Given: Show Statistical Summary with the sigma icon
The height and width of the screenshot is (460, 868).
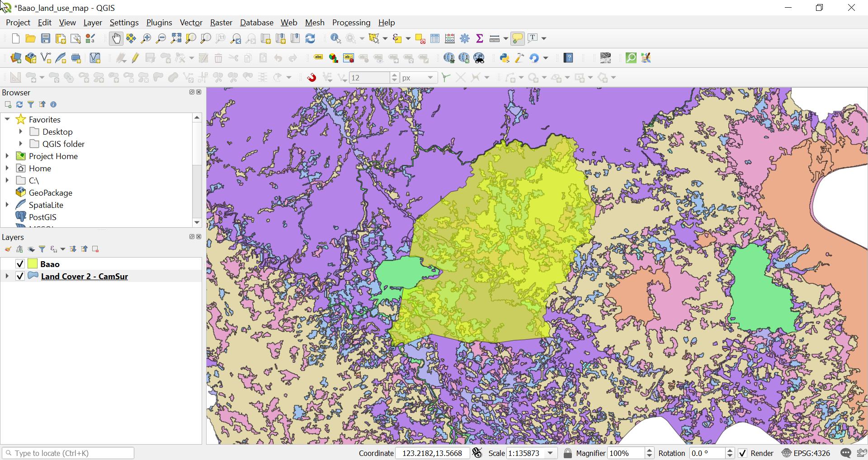Looking at the screenshot, I should pyautogui.click(x=480, y=38).
